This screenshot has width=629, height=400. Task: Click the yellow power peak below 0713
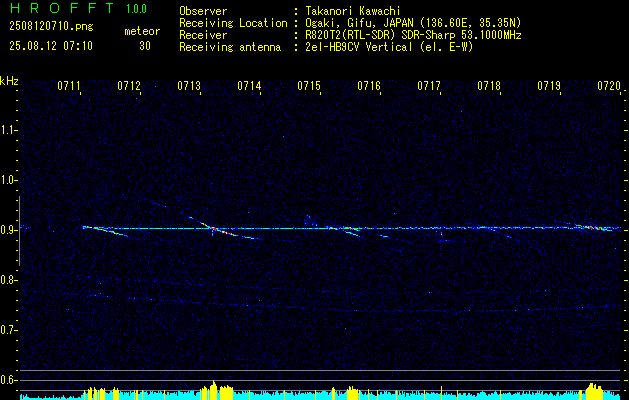point(214,389)
